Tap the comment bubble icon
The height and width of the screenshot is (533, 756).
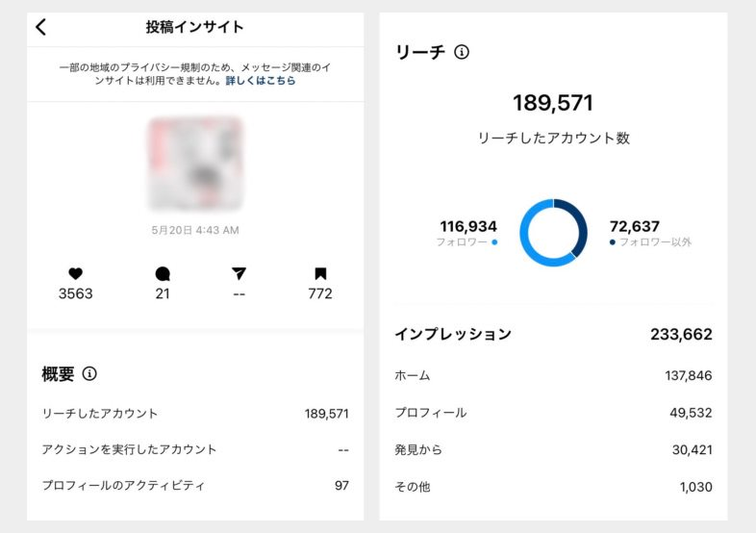tap(163, 274)
